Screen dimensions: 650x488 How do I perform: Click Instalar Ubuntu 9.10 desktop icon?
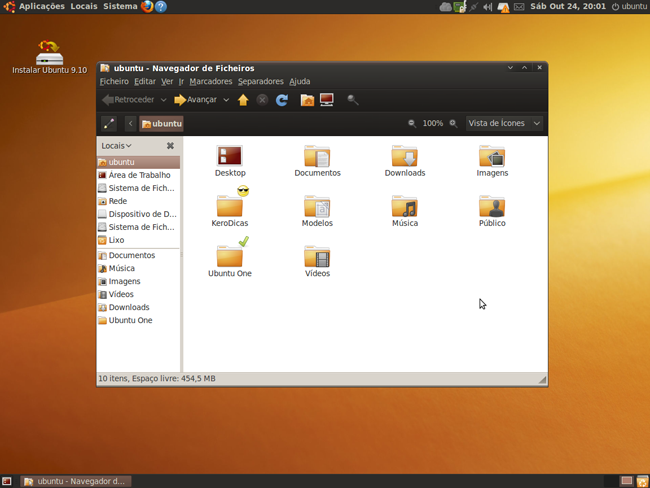(x=49, y=57)
